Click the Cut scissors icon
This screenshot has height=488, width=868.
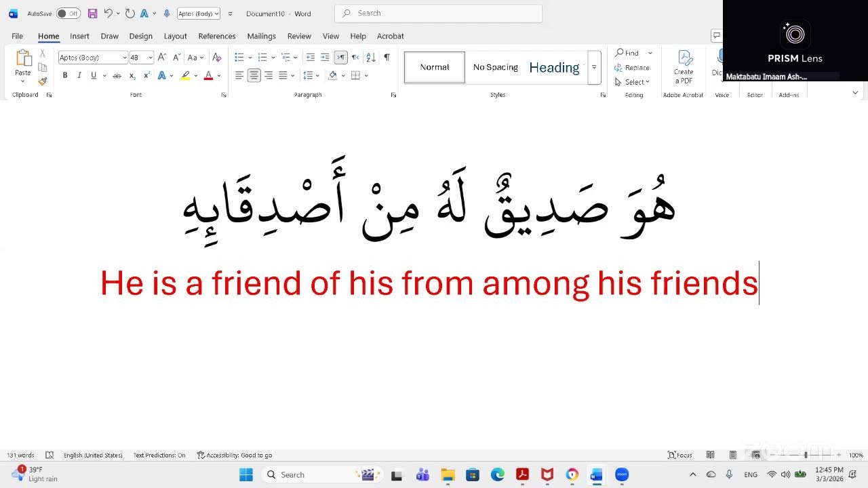[42, 53]
